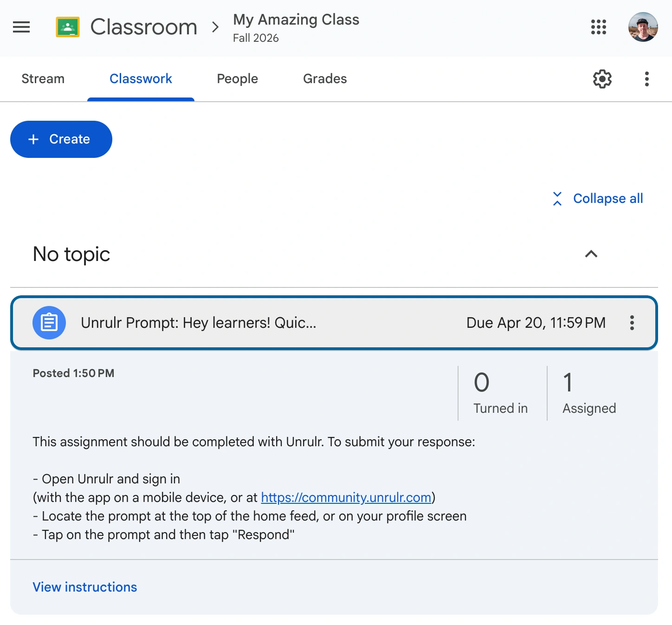
Task: Switch to the Stream tab
Action: [x=43, y=78]
